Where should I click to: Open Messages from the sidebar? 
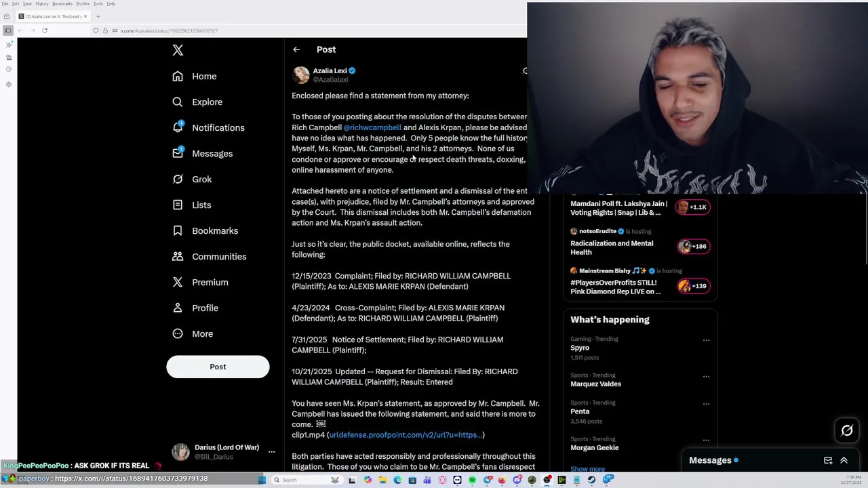202,154
